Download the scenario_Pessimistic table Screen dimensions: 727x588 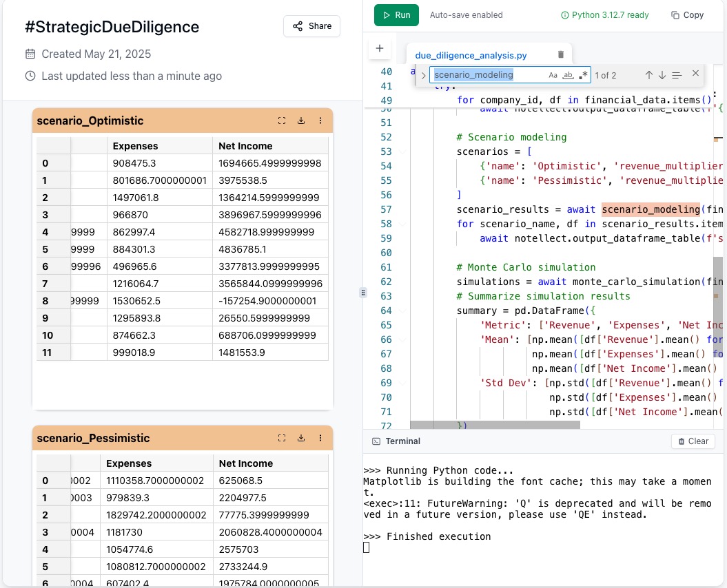point(301,438)
